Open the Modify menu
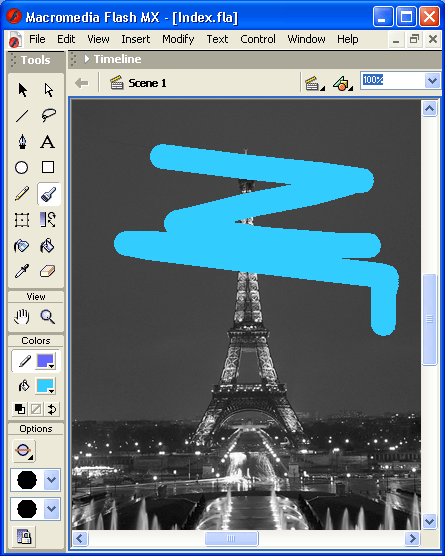Image resolution: width=445 pixels, height=556 pixels. pos(178,39)
